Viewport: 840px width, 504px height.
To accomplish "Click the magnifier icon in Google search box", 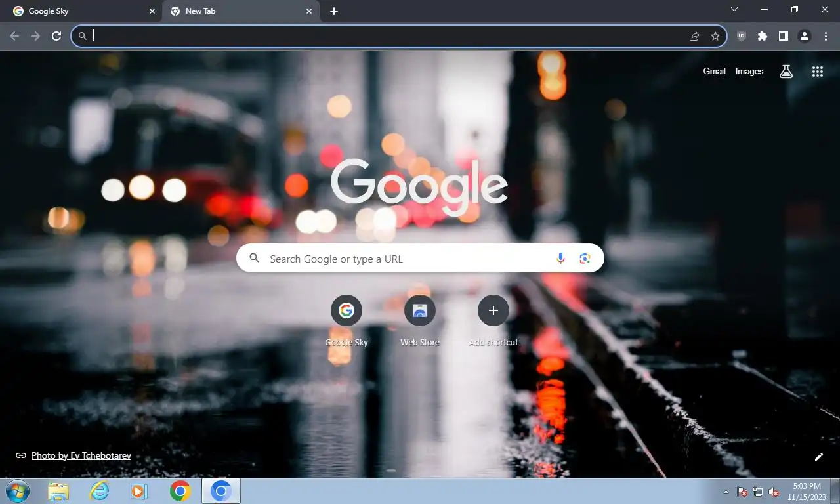I will click(x=255, y=259).
